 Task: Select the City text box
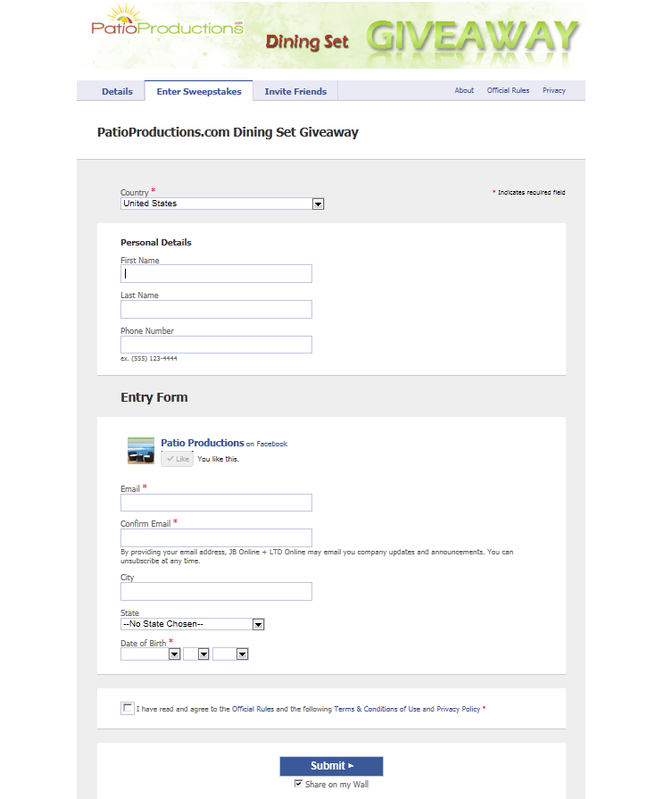[x=216, y=591]
